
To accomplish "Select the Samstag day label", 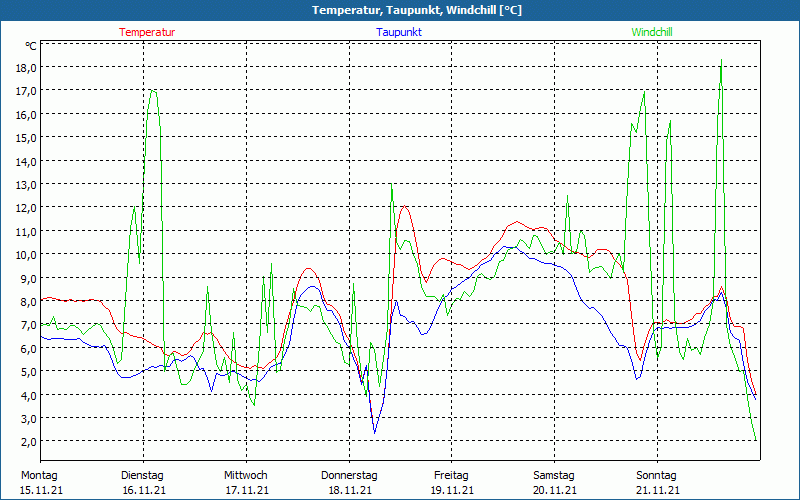I will coord(554,475).
